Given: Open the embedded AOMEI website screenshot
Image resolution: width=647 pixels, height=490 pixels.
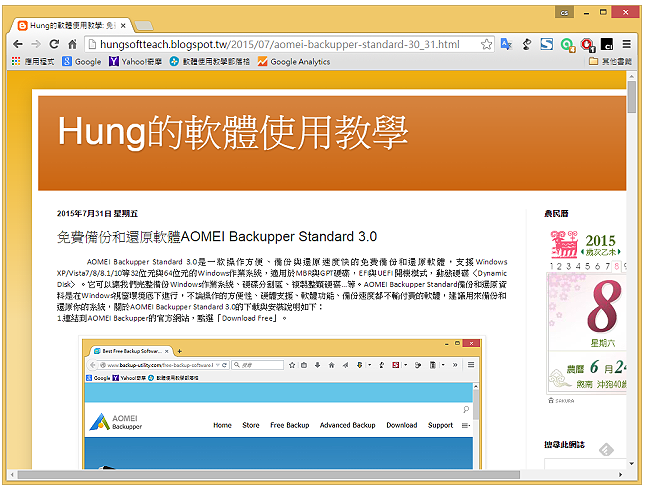Looking at the screenshot, I should (281, 403).
